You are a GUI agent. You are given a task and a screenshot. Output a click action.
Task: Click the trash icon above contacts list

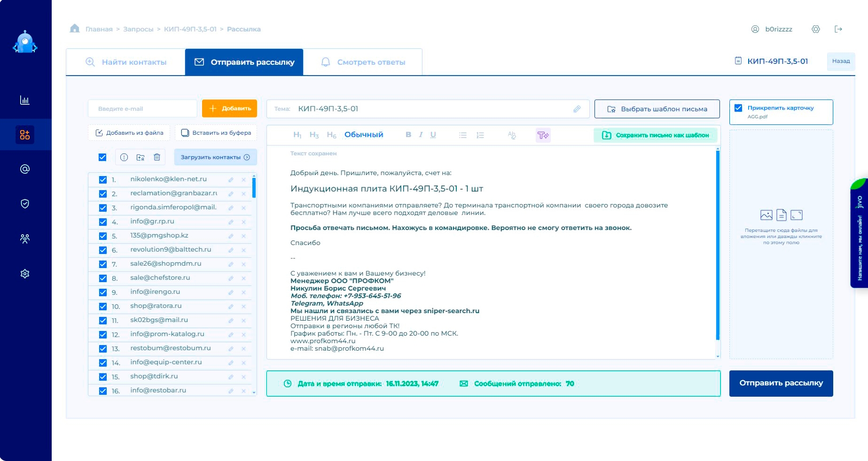(157, 157)
